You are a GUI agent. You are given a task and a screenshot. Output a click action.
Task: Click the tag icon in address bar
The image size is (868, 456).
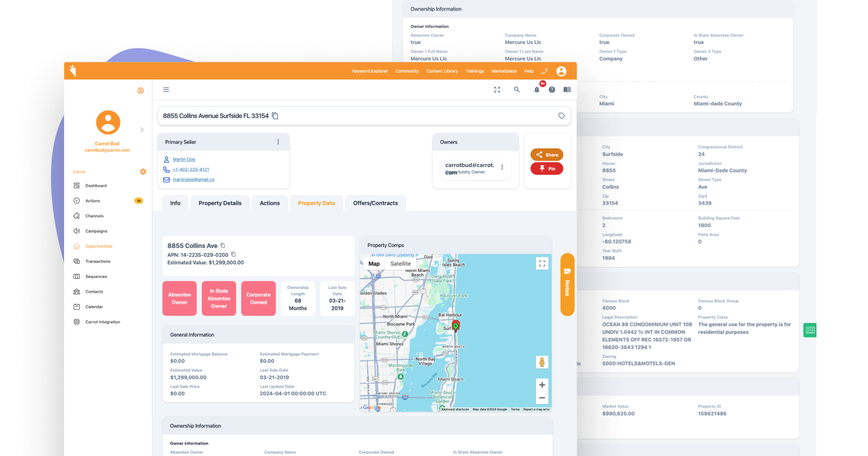pyautogui.click(x=561, y=116)
